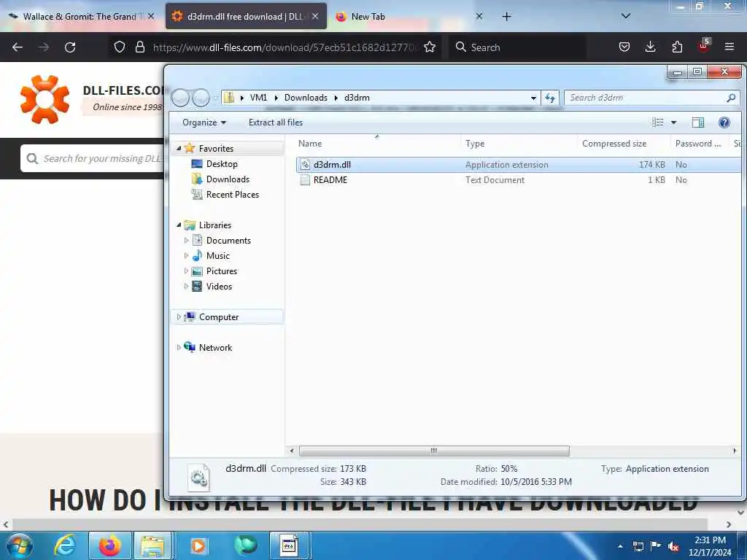
Task: Click the Firefox Search box
Action: (517, 47)
